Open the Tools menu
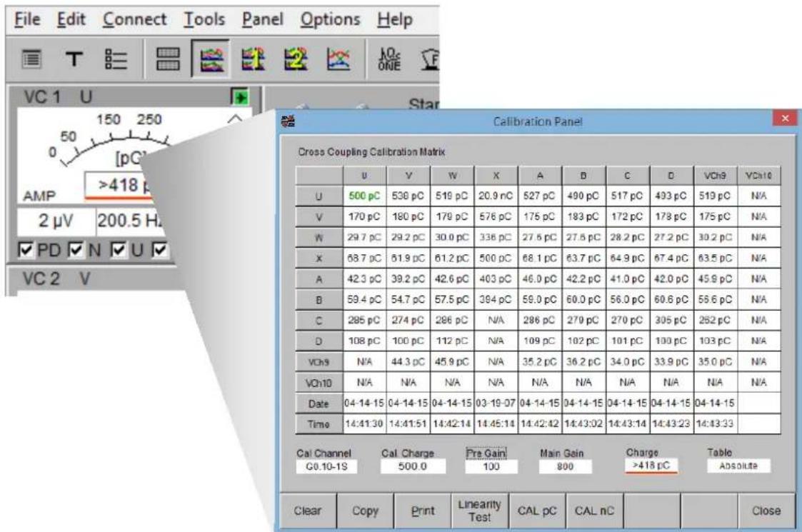802x532 pixels. (x=204, y=19)
